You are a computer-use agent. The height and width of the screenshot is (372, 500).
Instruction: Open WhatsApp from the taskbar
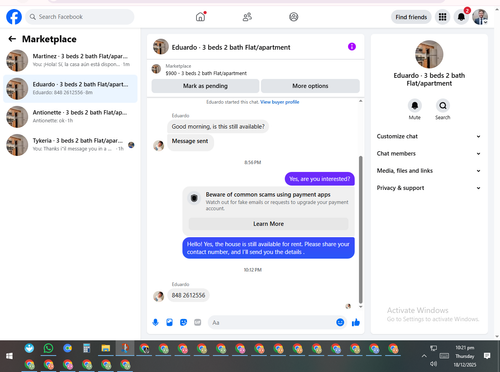point(48,349)
